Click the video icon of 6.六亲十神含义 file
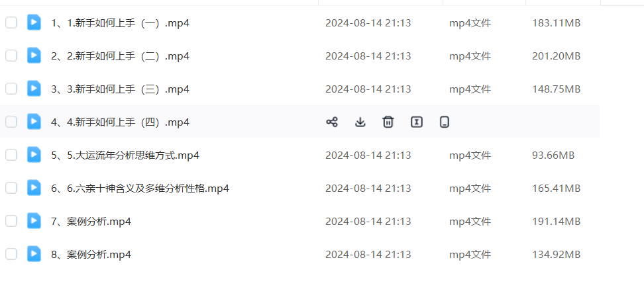644x299 pixels. (34, 188)
